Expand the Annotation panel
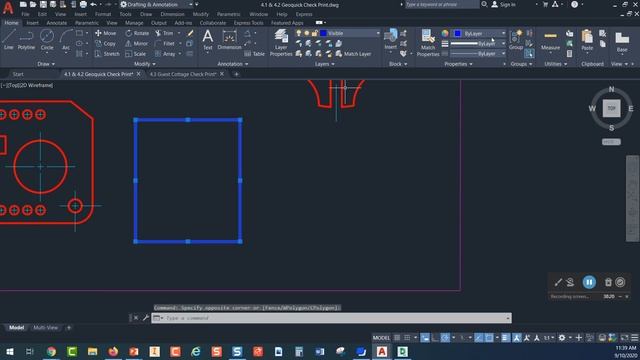Screen dimensions: 640x360 (232, 64)
